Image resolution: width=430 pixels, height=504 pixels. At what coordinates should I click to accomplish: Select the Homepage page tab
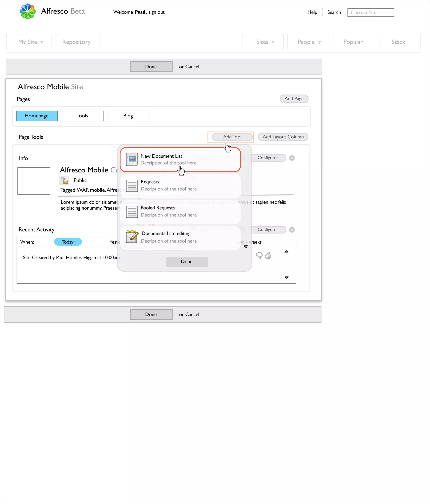click(37, 116)
